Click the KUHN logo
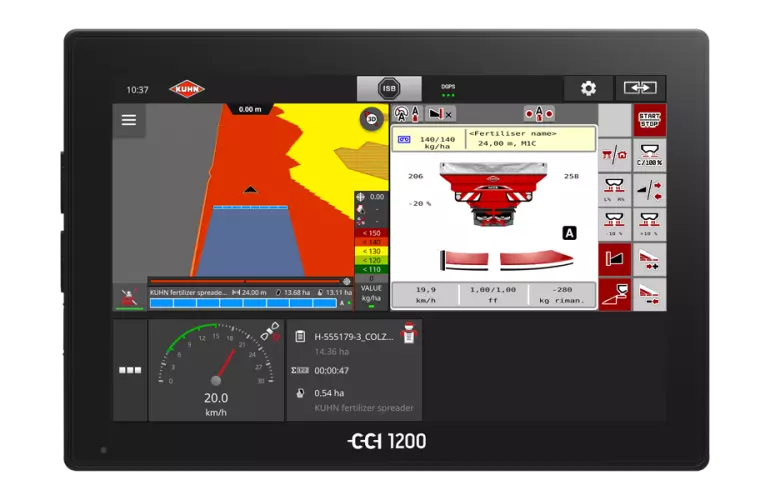 click(x=187, y=89)
